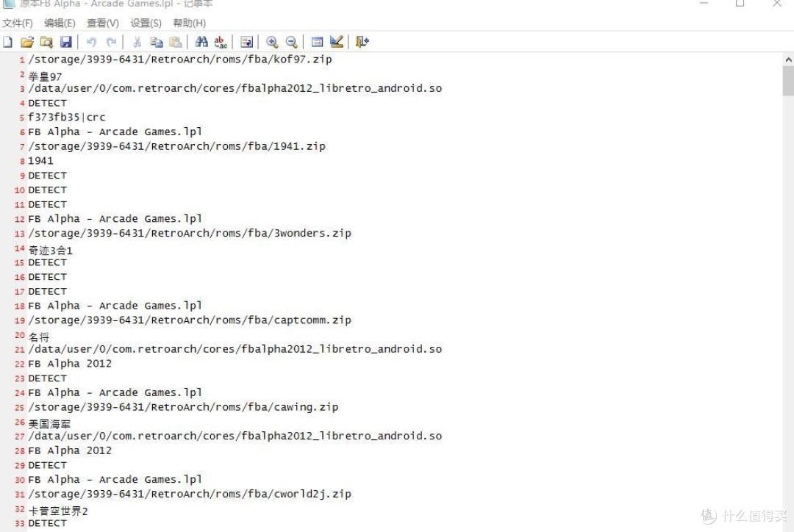This screenshot has height=532, width=794.
Task: Click the vertical scrollbar thumb
Action: point(788,81)
